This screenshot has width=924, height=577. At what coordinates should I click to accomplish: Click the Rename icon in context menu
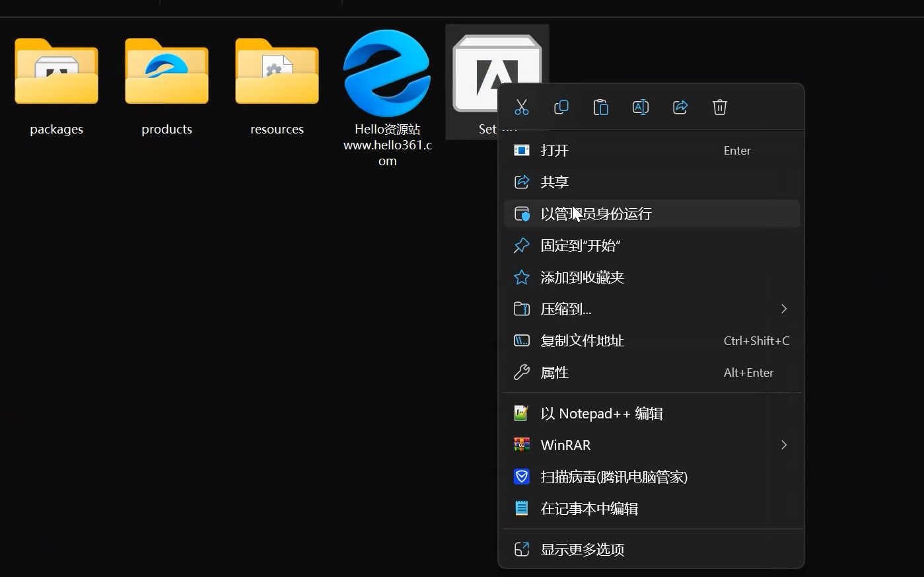pos(641,107)
